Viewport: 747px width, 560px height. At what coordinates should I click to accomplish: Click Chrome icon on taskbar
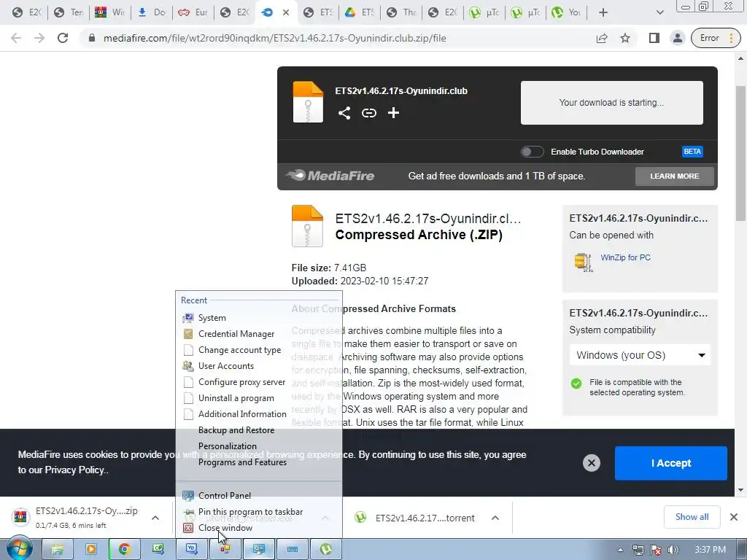124,549
